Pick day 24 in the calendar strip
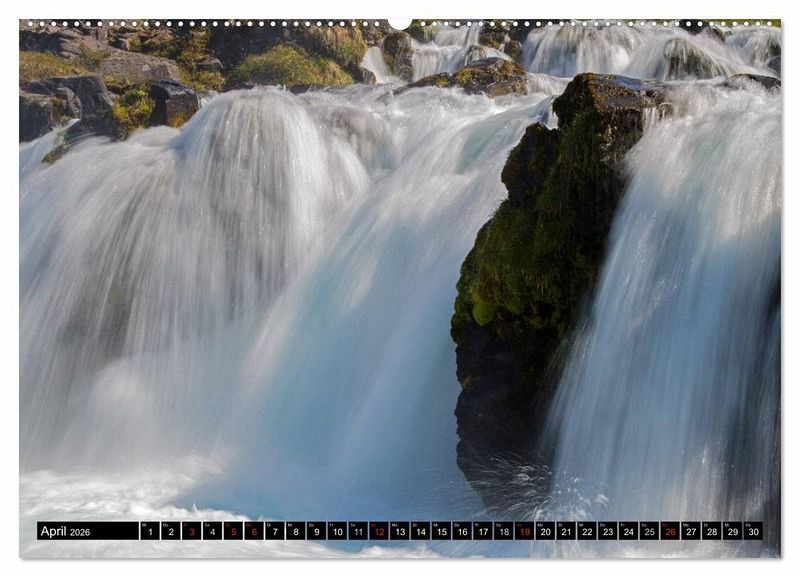Viewport: 800px width, 577px height. click(x=628, y=531)
